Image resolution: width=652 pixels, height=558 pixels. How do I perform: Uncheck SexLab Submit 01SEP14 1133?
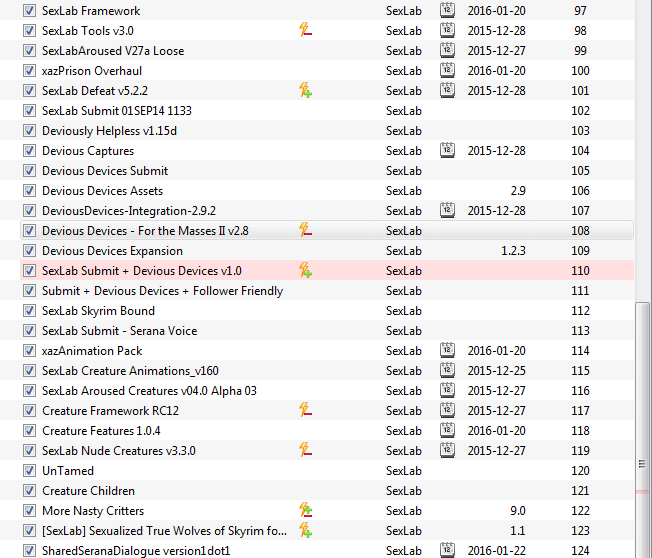[29, 111]
